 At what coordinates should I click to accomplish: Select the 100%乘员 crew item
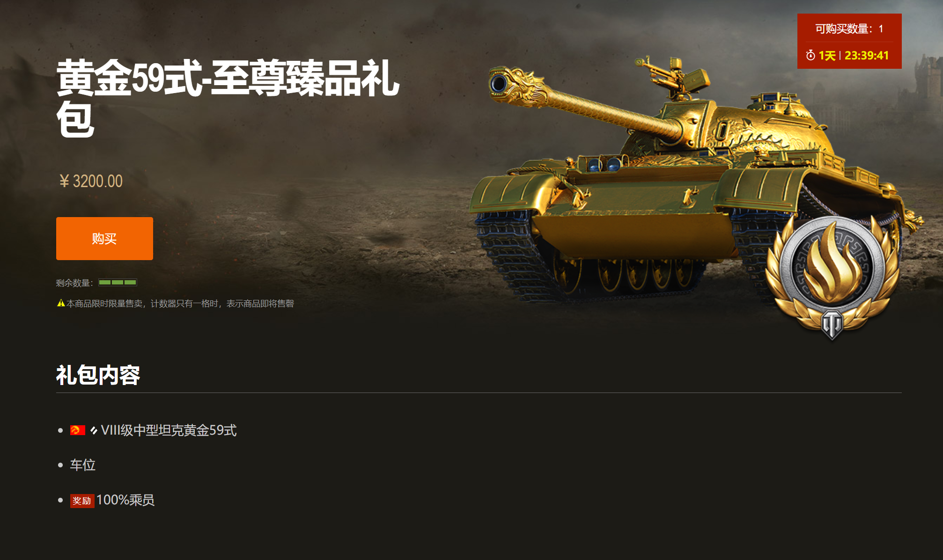tap(112, 500)
